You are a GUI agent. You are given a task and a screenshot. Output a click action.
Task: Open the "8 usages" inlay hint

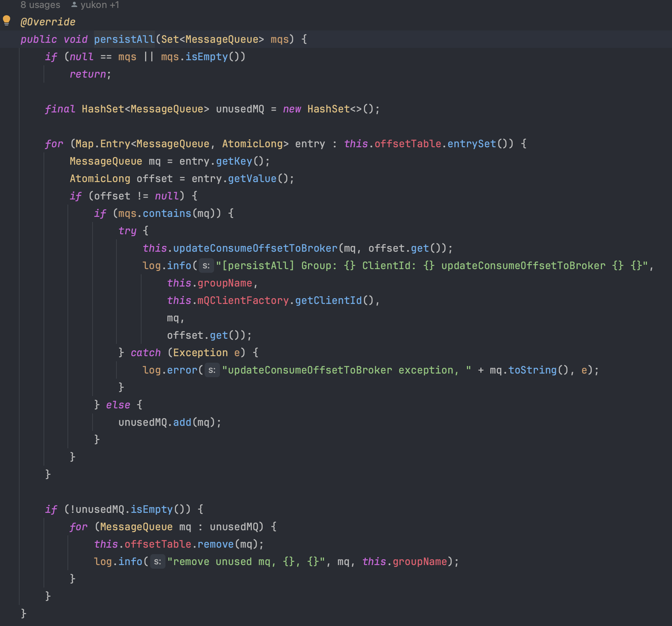(40, 5)
